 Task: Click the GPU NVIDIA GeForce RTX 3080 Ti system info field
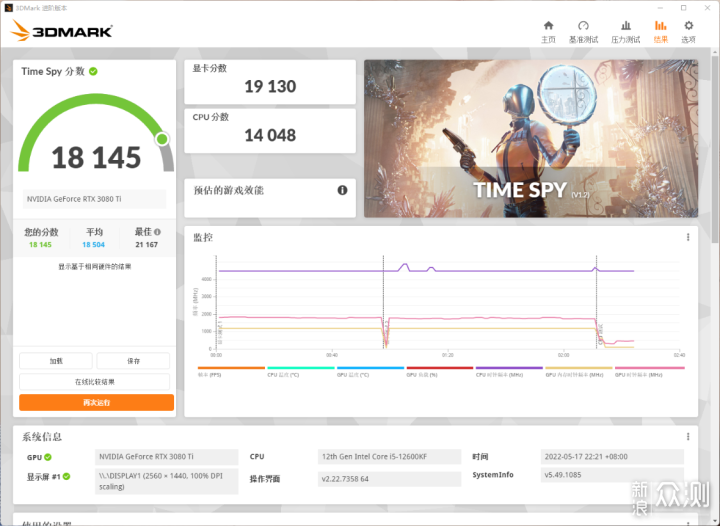click(167, 457)
